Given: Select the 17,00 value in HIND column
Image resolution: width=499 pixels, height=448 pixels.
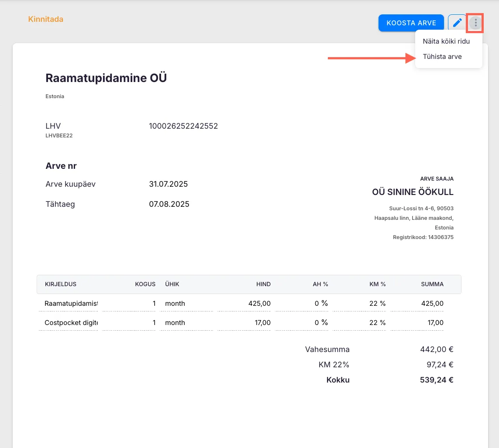Looking at the screenshot, I should pyautogui.click(x=247, y=323).
